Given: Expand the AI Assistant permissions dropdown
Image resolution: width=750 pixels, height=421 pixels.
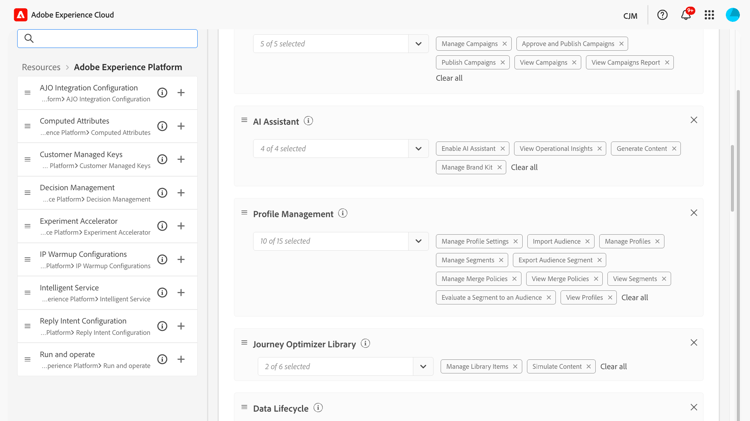Looking at the screenshot, I should click(x=419, y=149).
